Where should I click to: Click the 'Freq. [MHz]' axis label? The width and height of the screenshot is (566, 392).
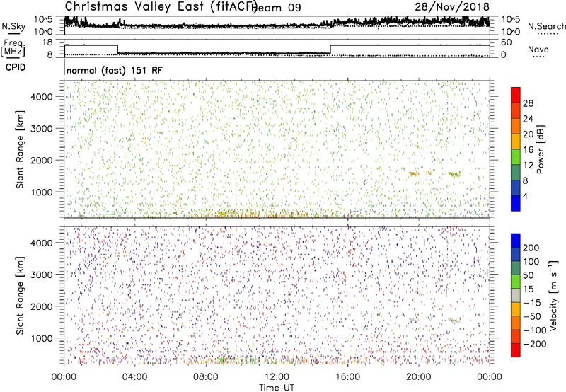pos(13,47)
